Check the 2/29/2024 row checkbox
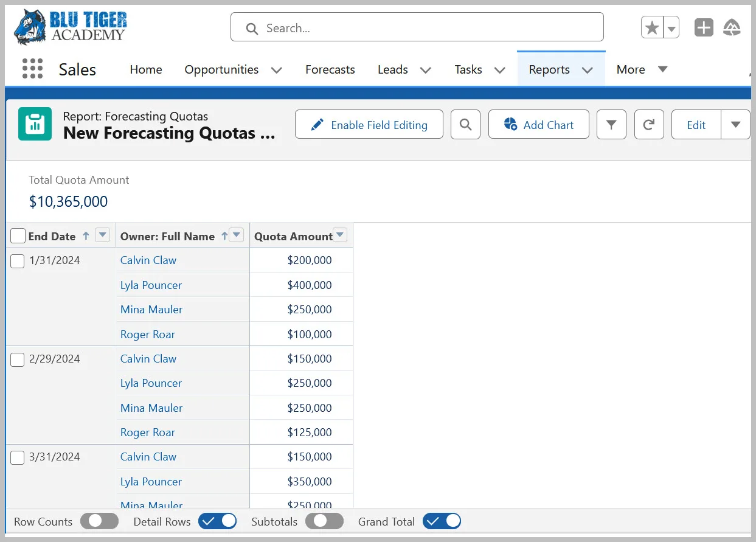756x542 pixels. click(x=18, y=360)
